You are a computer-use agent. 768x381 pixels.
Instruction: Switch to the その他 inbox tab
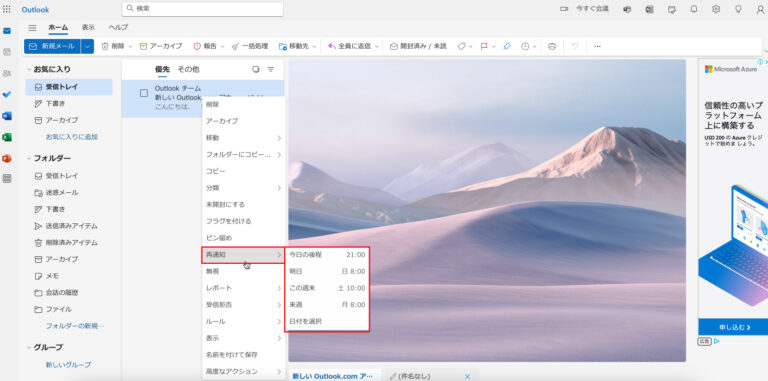coord(188,70)
